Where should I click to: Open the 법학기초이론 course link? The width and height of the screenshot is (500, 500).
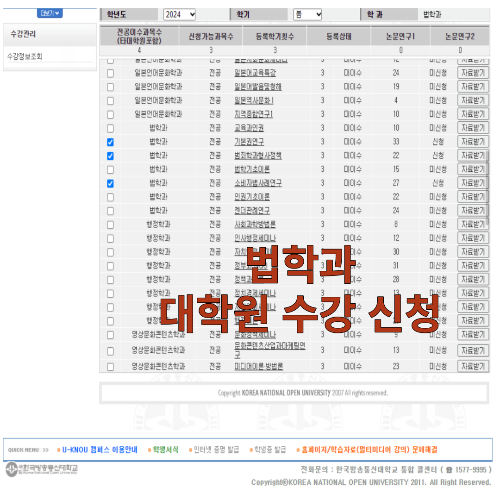pyautogui.click(x=252, y=169)
